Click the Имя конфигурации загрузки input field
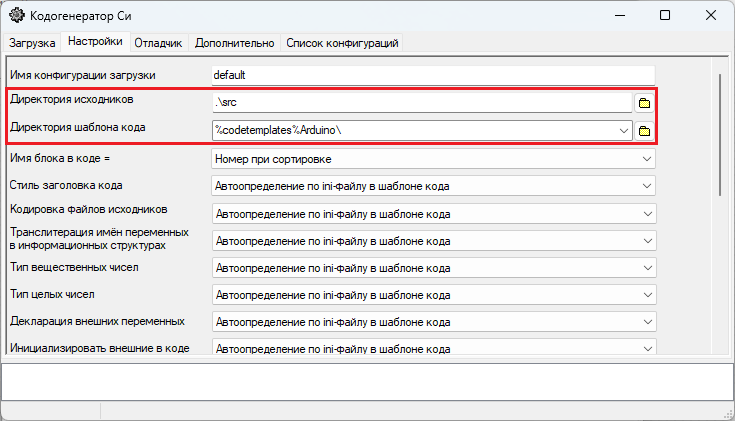Viewport: 735px width, 421px height. point(432,75)
